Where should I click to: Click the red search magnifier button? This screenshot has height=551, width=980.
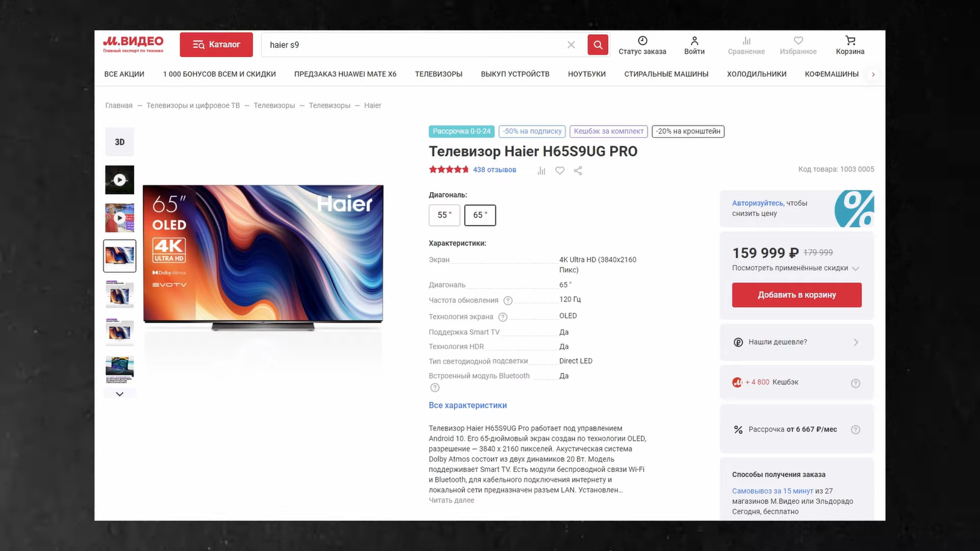pyautogui.click(x=598, y=45)
